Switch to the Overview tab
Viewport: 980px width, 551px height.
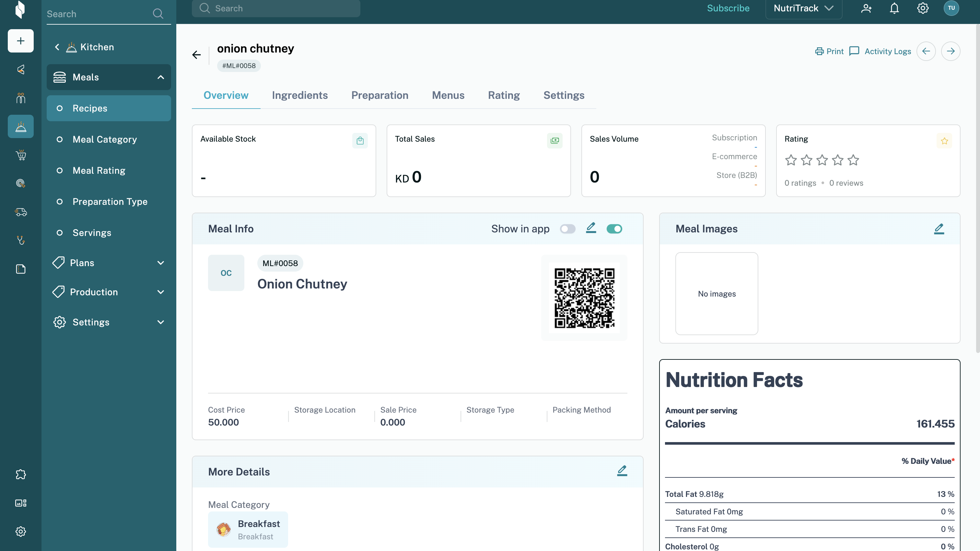click(226, 95)
